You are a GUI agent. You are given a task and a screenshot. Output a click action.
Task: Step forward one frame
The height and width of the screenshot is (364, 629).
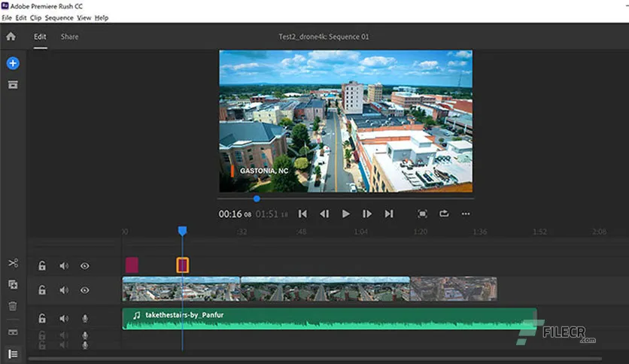click(367, 214)
